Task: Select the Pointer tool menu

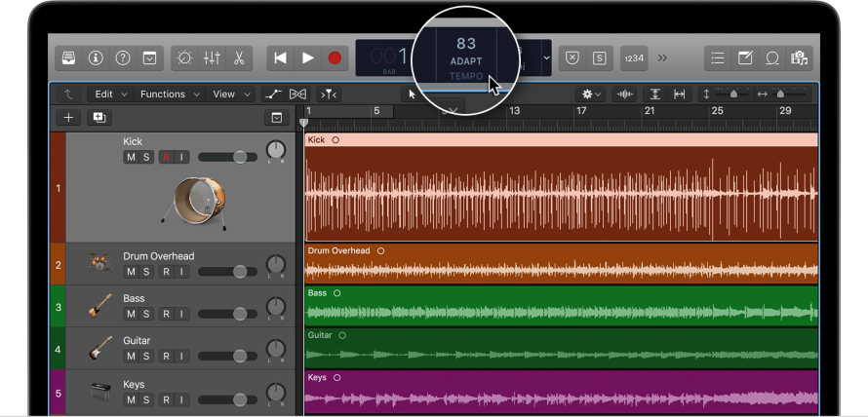Action: coord(412,95)
